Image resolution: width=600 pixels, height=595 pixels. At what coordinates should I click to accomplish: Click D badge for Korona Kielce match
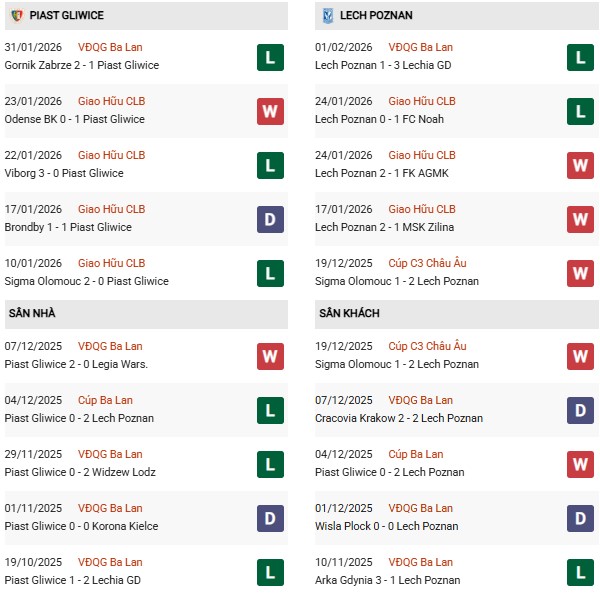(270, 518)
